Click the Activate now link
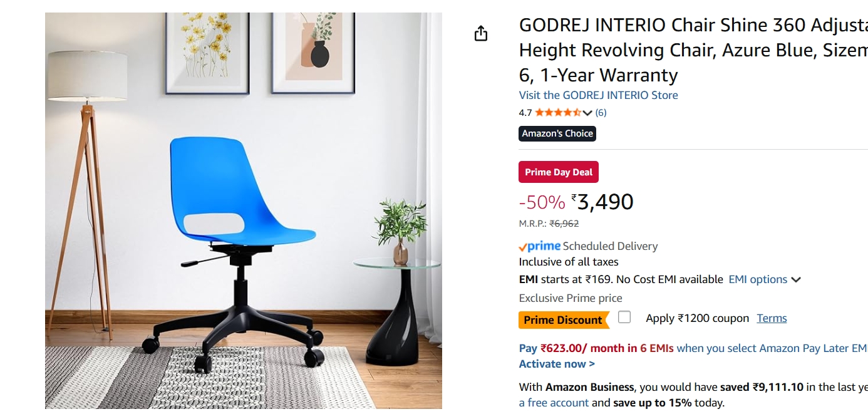Viewport: 868px width, 414px height. click(557, 364)
